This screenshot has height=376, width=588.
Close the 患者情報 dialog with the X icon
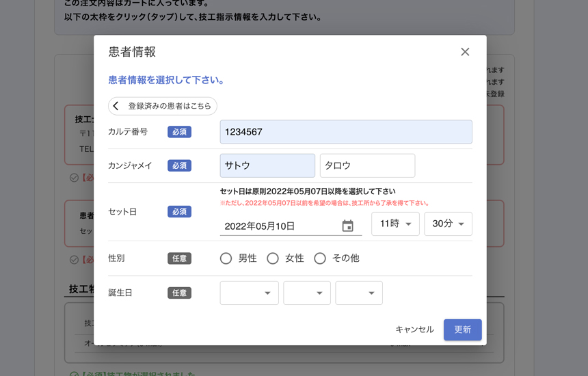coord(465,52)
